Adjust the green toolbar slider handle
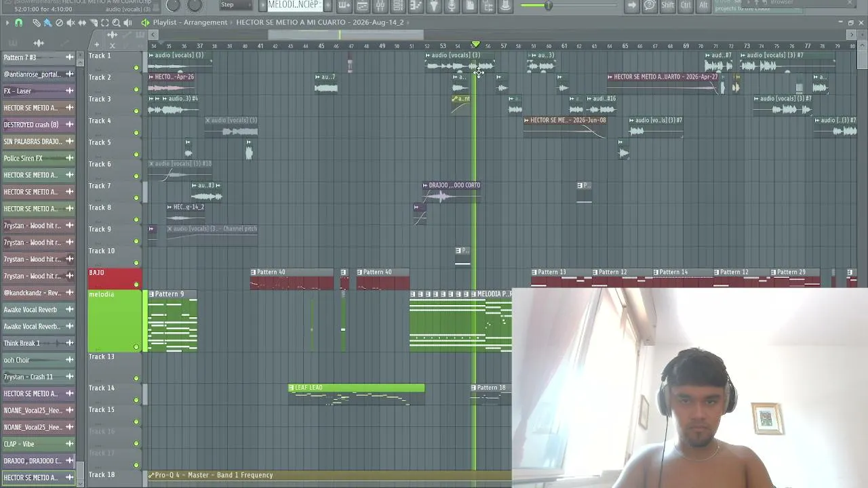Screen dimensions: 868x488 [x=548, y=6]
